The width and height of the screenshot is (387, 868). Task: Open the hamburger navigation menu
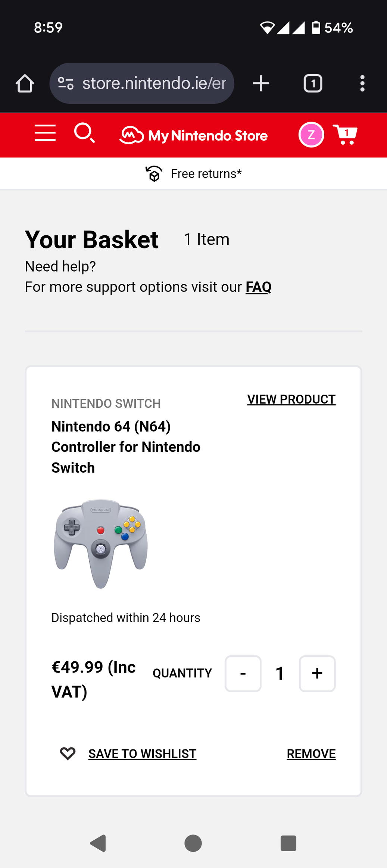pyautogui.click(x=45, y=133)
